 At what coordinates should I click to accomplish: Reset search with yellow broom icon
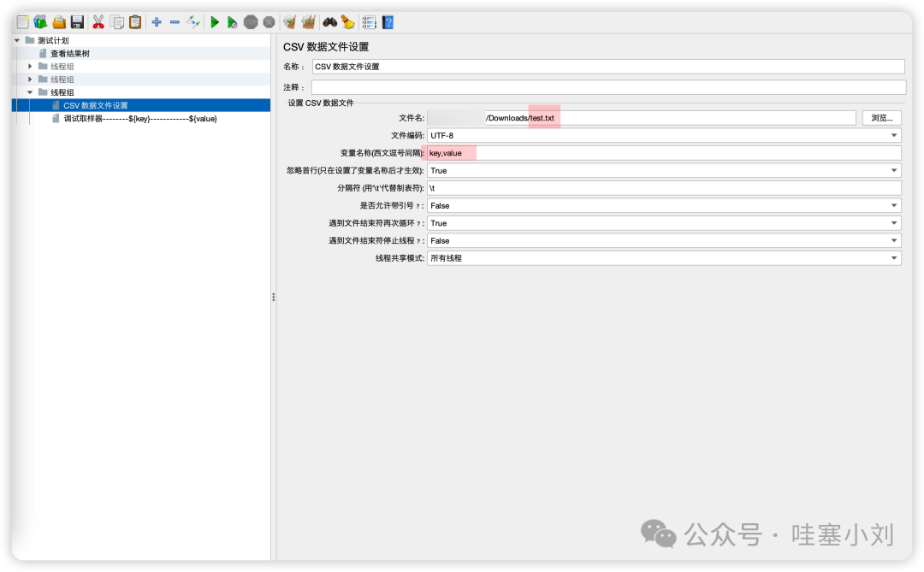pyautogui.click(x=348, y=22)
